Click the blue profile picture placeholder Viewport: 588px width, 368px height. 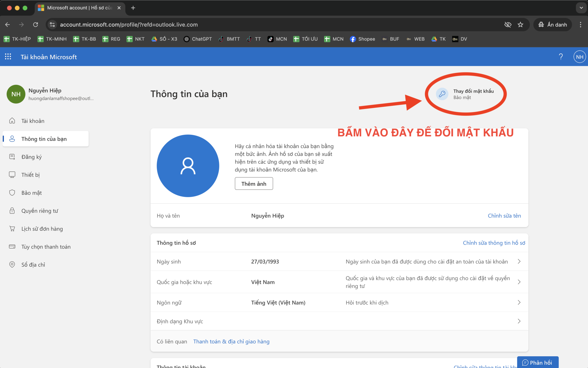(x=188, y=166)
